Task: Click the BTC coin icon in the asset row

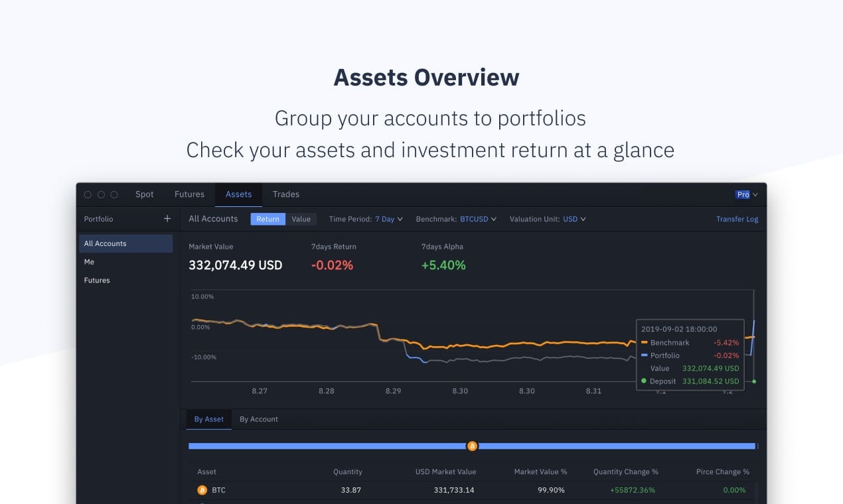Action: coord(201,490)
